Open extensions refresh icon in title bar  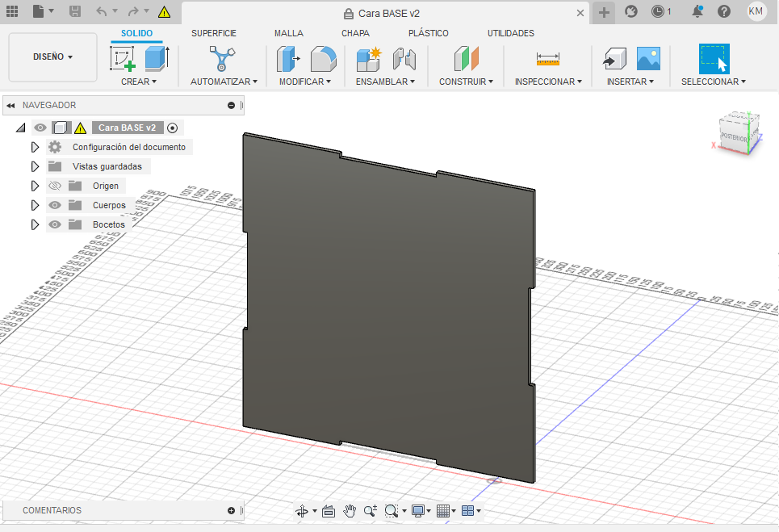[x=631, y=11]
